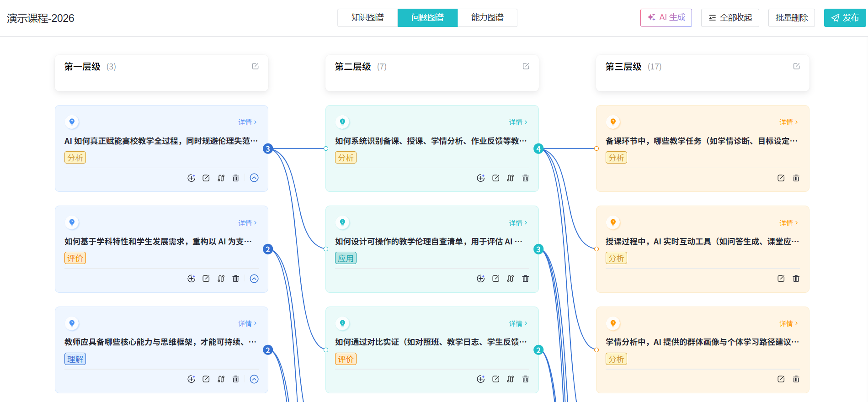
Task: Edit the first third-level orange card
Action: pos(781,178)
